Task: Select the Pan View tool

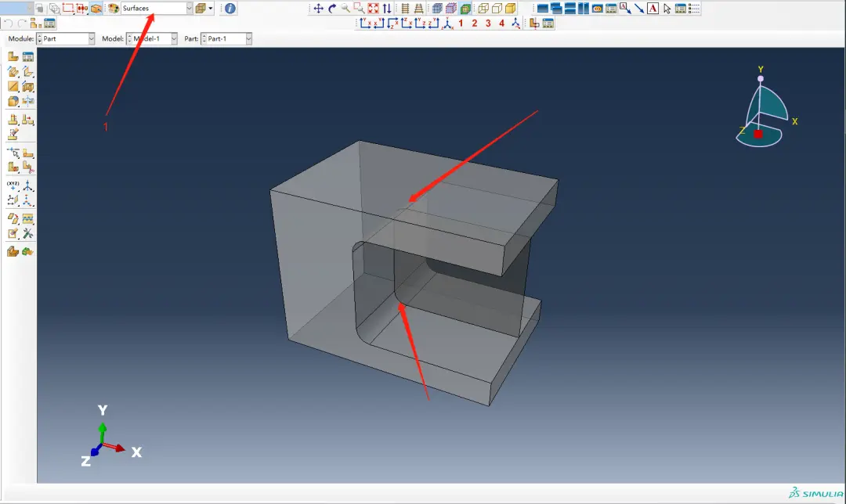Action: click(x=318, y=8)
